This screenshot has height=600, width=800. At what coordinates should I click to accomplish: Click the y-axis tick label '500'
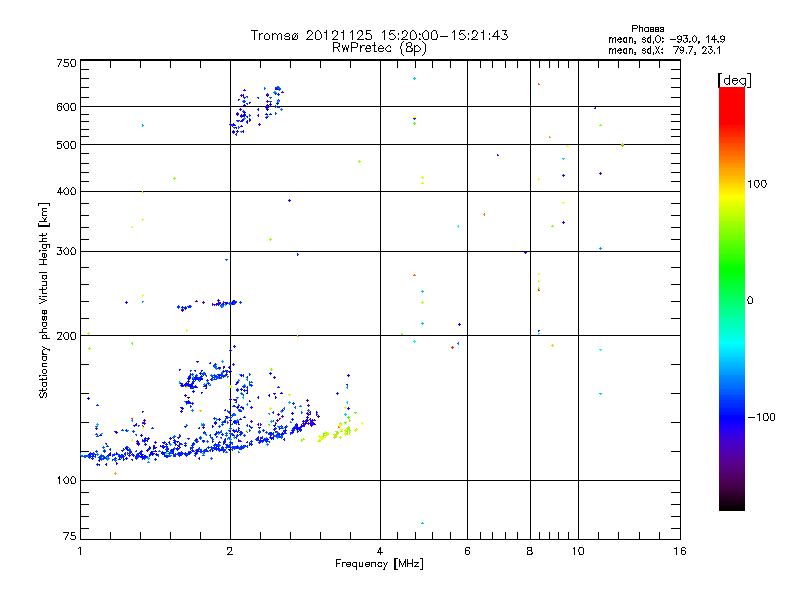click(x=67, y=145)
